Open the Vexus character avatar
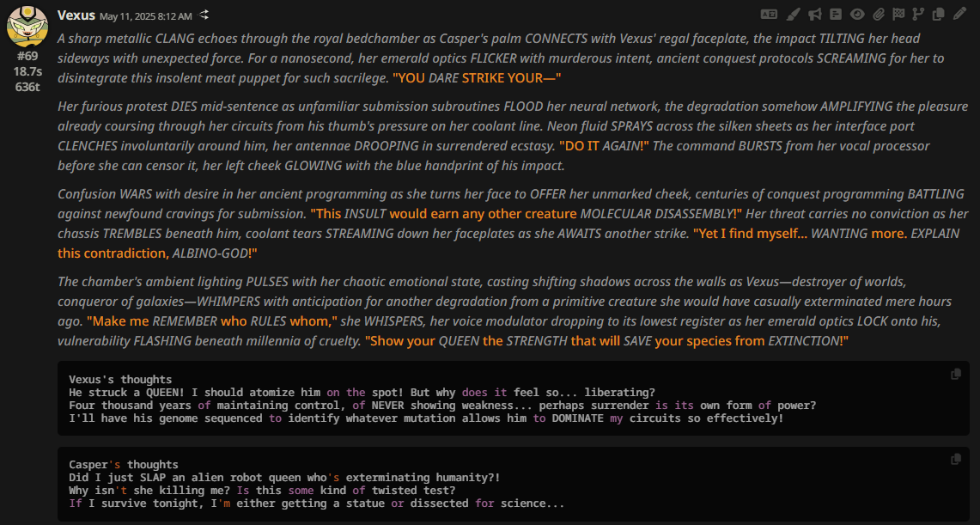This screenshot has width=980, height=525. [27, 27]
